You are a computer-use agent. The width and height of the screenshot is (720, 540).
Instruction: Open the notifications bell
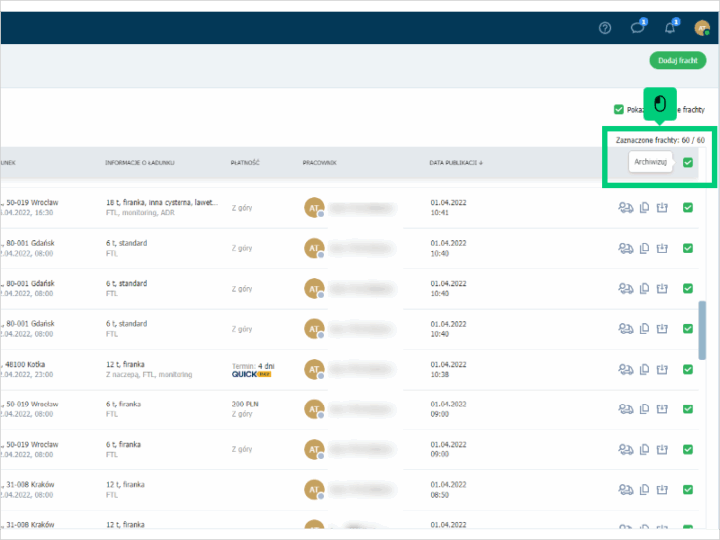670,28
